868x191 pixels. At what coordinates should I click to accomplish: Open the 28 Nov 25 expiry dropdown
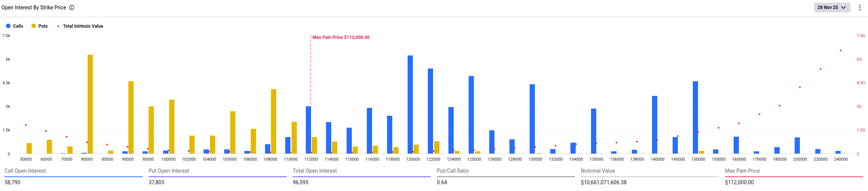(x=832, y=7)
